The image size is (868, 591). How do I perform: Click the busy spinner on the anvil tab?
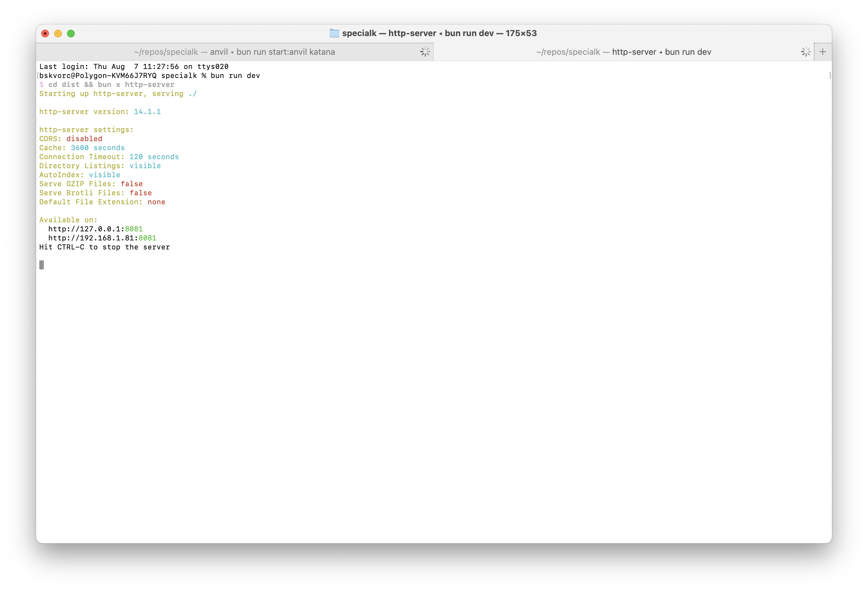[425, 52]
